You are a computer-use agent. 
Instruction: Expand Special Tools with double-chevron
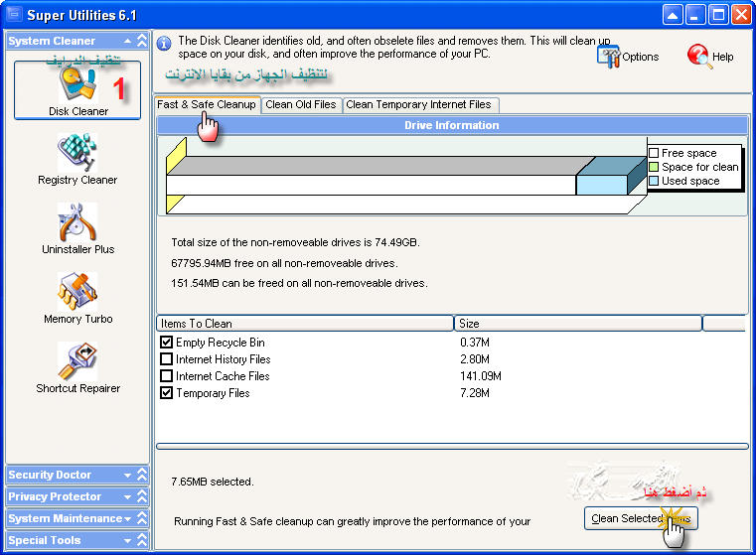pyautogui.click(x=142, y=540)
